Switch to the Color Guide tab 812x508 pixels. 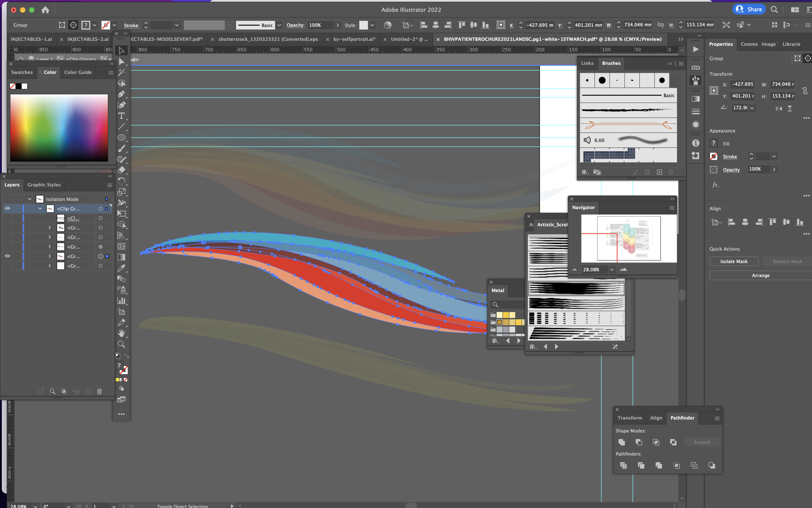[x=78, y=72]
